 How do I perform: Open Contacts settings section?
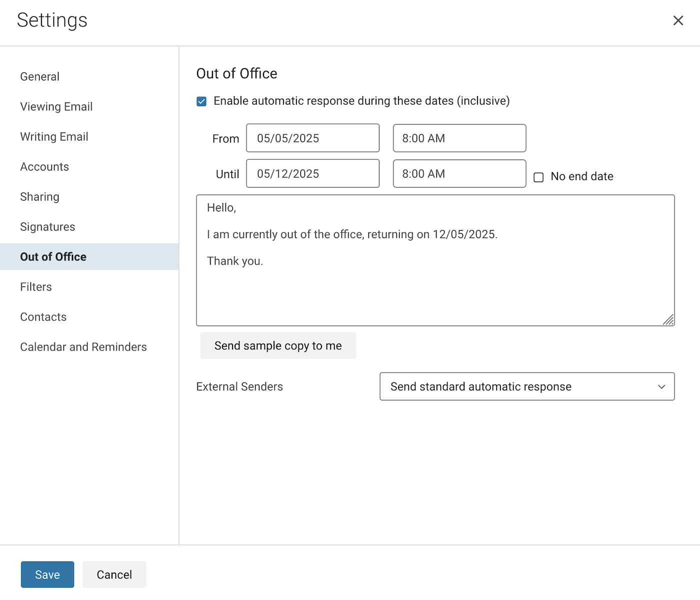coord(43,316)
